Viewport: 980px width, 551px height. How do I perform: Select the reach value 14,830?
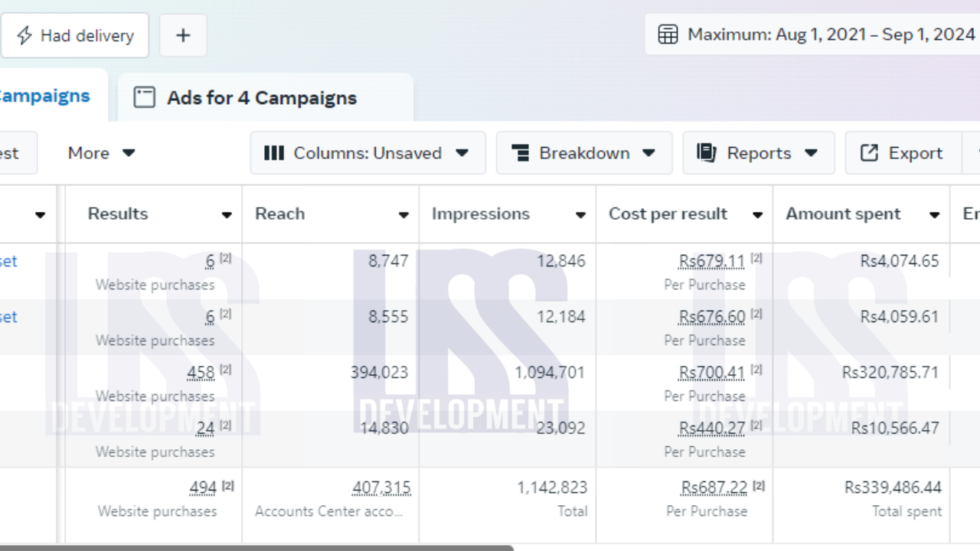coord(384,429)
